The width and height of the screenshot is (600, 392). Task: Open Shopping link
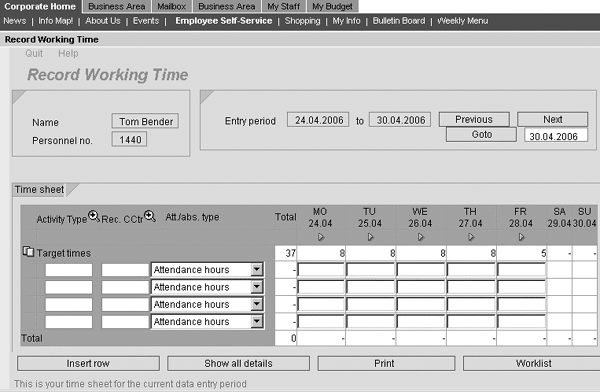click(x=302, y=21)
